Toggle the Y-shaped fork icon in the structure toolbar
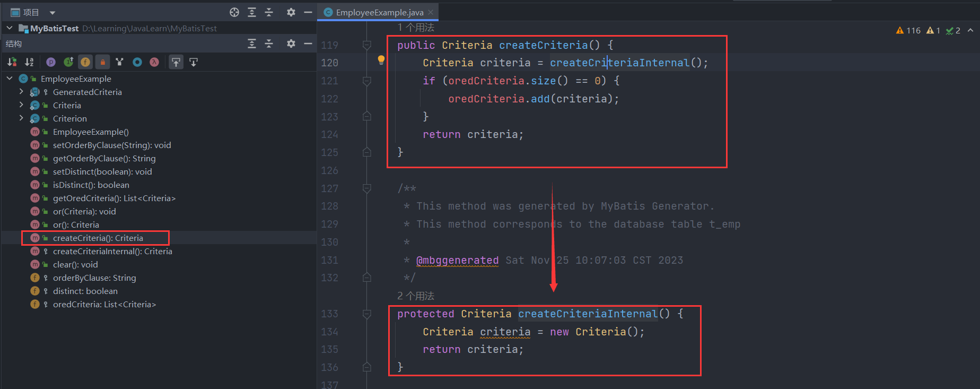Viewport: 980px width, 389px height. pyautogui.click(x=120, y=62)
